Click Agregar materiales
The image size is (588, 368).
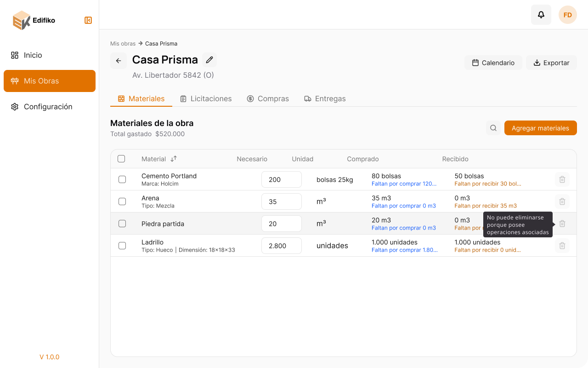pyautogui.click(x=541, y=128)
